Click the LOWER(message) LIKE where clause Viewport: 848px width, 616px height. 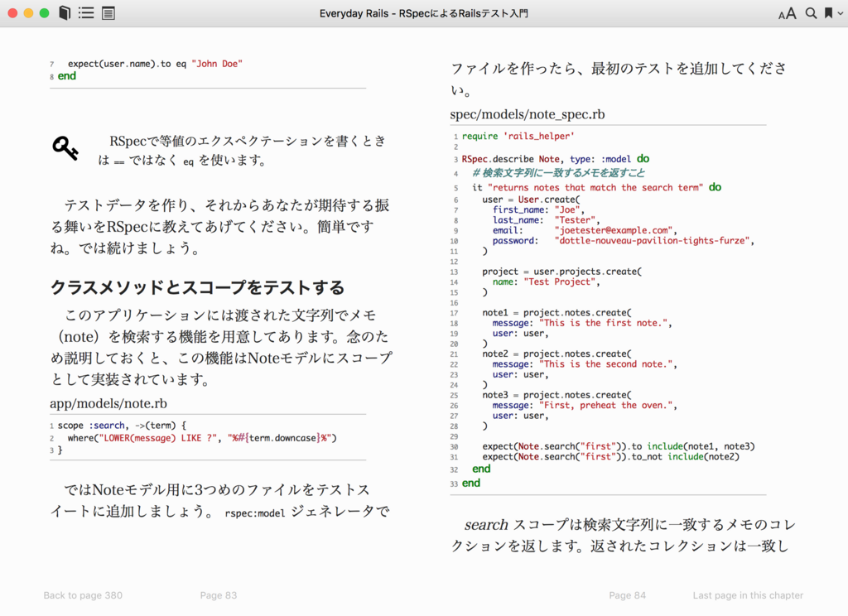pyautogui.click(x=202, y=438)
